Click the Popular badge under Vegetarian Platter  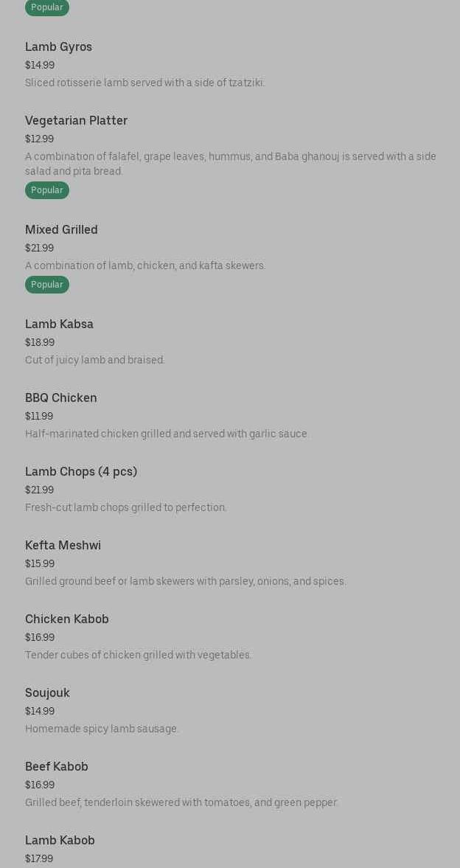[x=47, y=190]
